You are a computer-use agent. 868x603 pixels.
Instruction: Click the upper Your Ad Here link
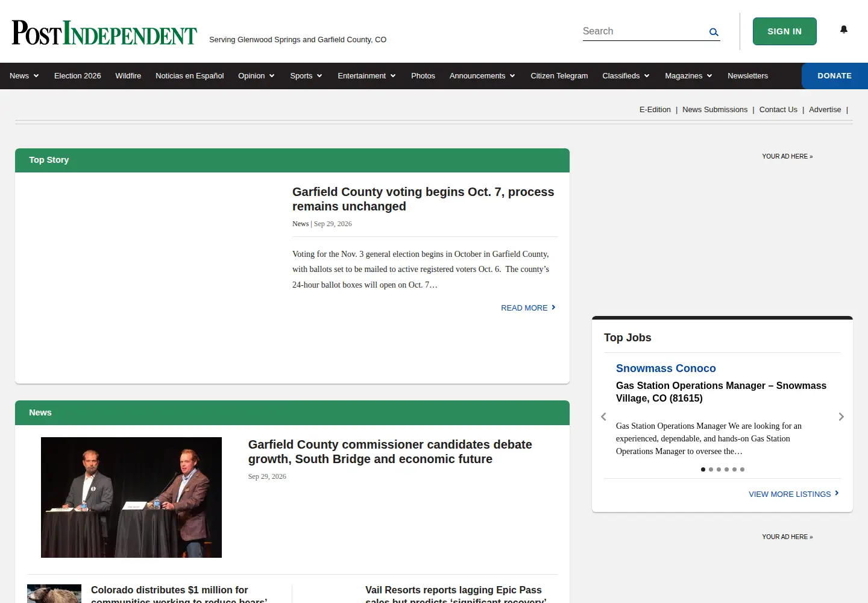pos(787,156)
